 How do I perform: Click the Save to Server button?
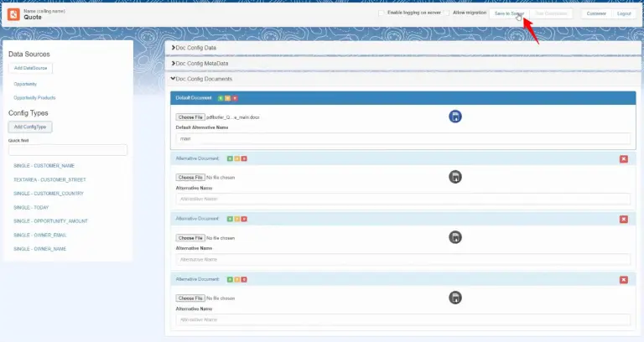tap(509, 13)
